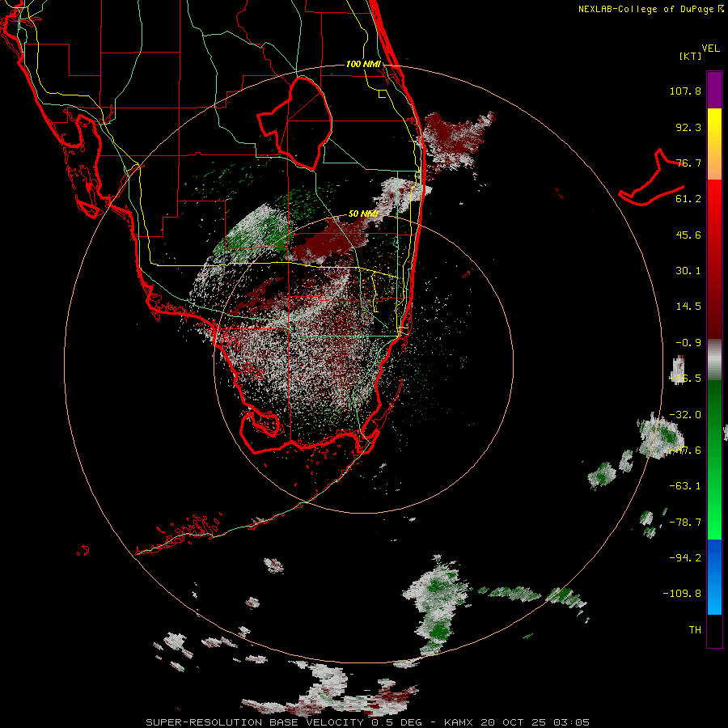This screenshot has height=728, width=728.
Task: Click the 03:05 time in caption
Action: [x=571, y=722]
